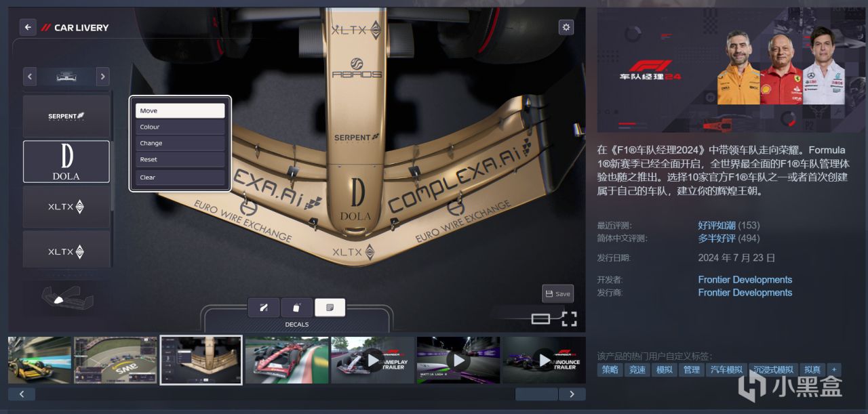Open the middle sticker tab above DECALS
Viewport: 868px width, 414px height.
297,308
